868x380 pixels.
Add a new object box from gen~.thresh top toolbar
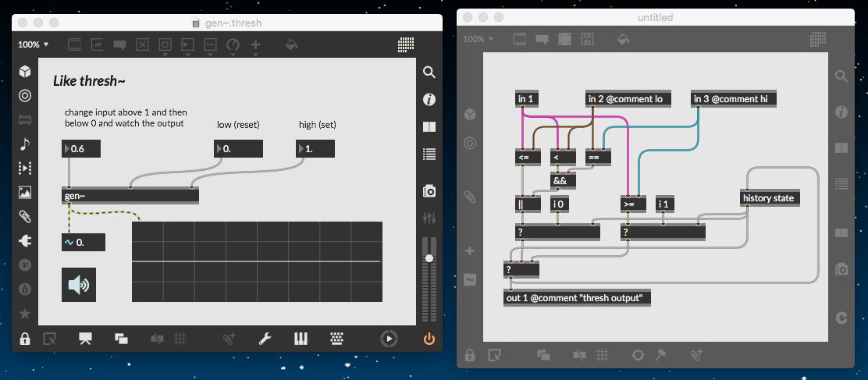[75, 44]
